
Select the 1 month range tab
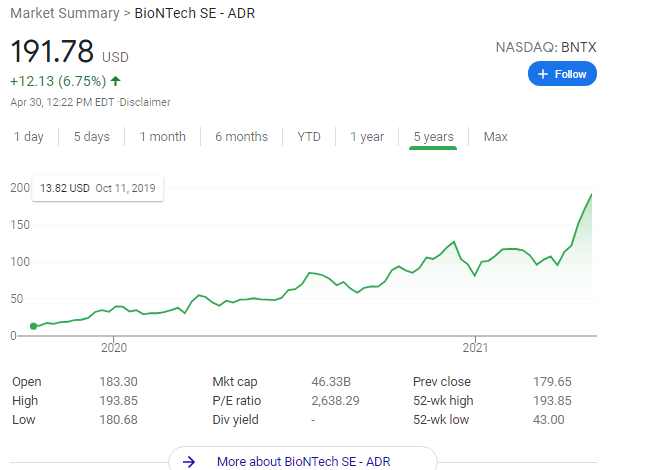[x=162, y=137]
